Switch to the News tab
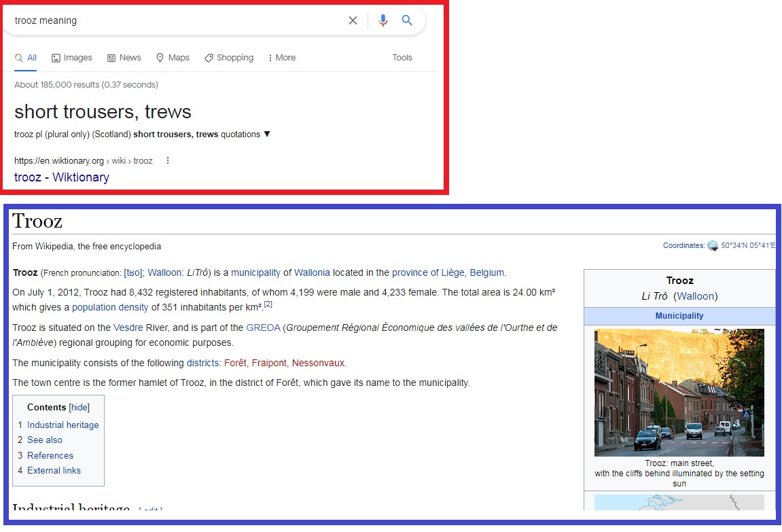Image resolution: width=782 pixels, height=532 pixels. 124,58
